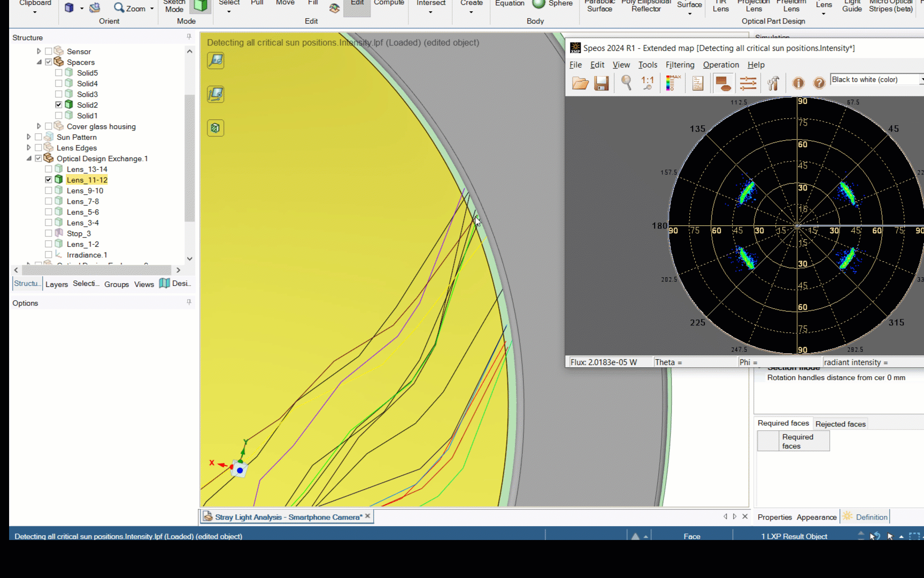
Task: Open the orient cube dropdown arrow
Action: point(82,9)
